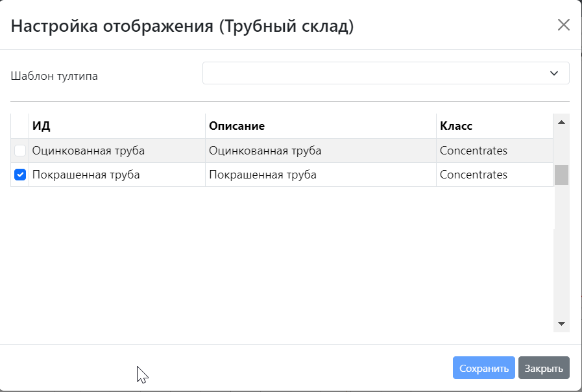This screenshot has height=392, width=582.
Task: Click Concentrates in the Оцинкованная труба row
Action: tap(474, 151)
